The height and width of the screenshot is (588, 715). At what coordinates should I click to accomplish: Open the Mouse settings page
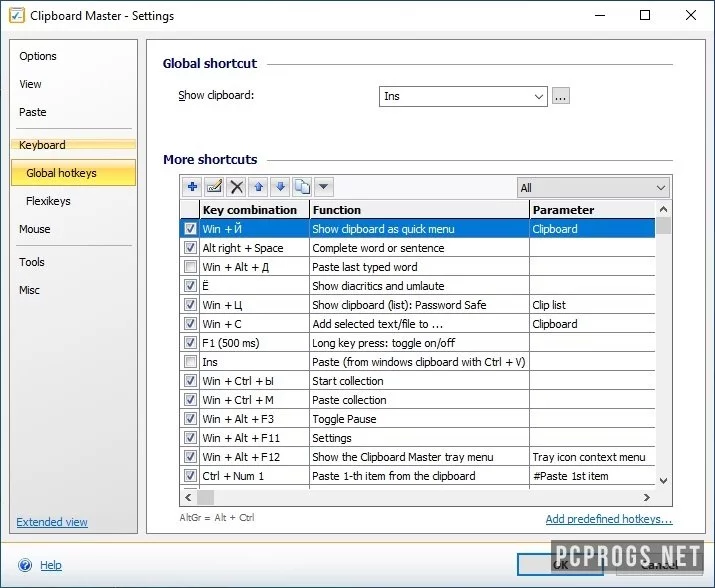tap(35, 229)
